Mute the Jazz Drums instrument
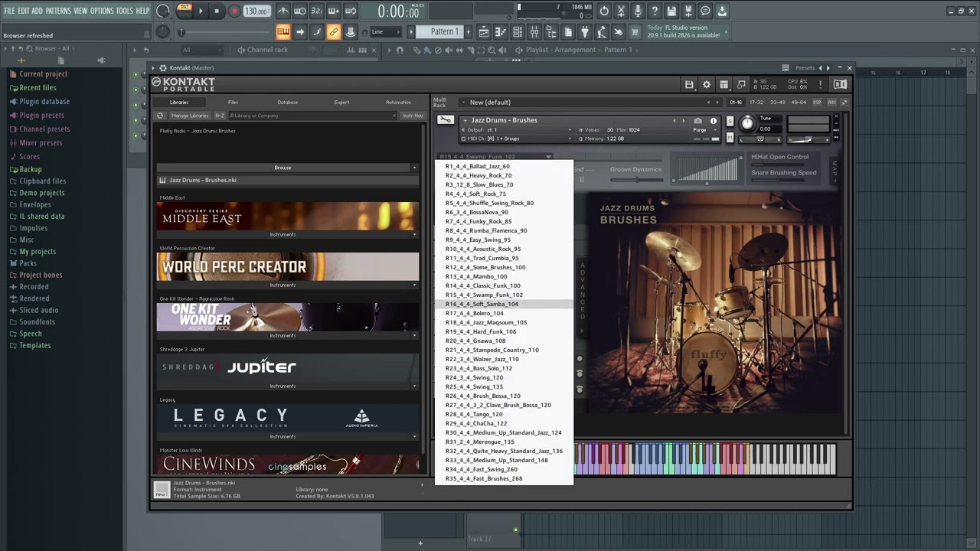This screenshot has width=980, height=551. [730, 139]
